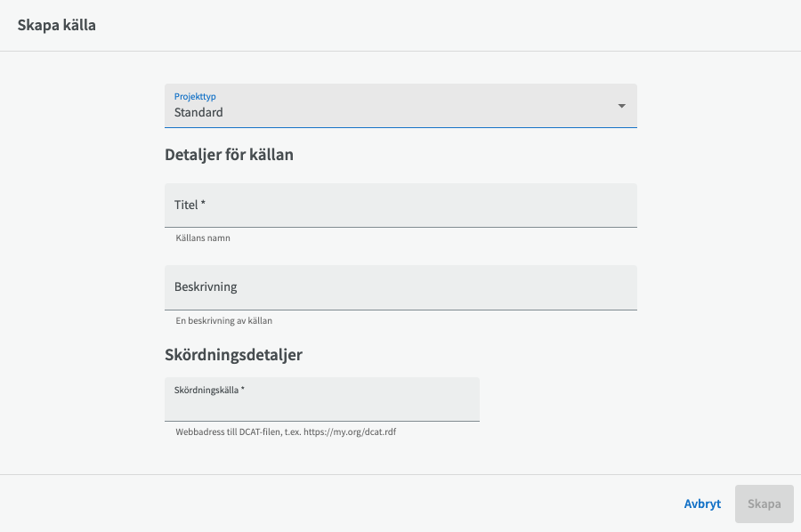Click into the Titel input field
The height and width of the screenshot is (532, 801).
(400, 206)
